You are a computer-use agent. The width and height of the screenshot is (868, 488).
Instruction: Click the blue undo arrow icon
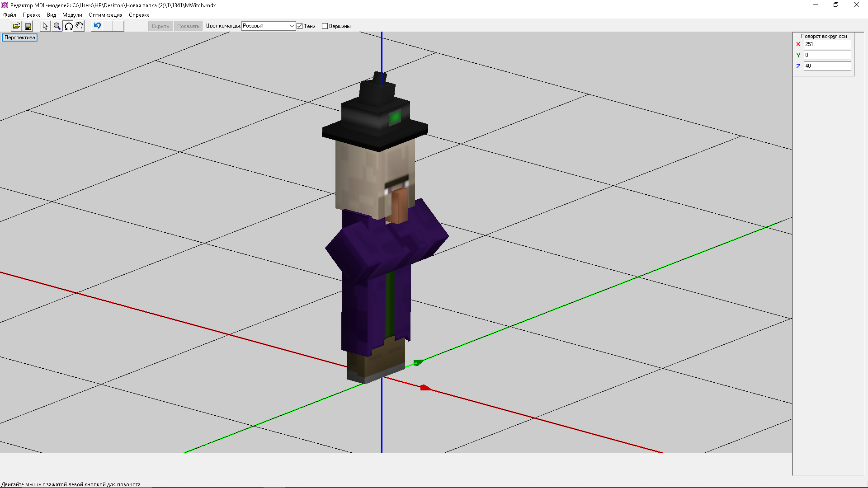coord(97,26)
